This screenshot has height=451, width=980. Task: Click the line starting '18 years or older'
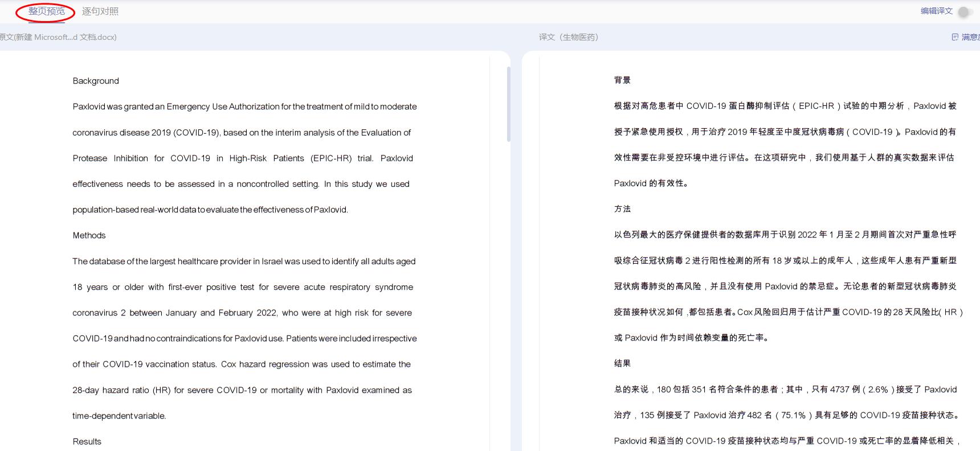tap(243, 287)
